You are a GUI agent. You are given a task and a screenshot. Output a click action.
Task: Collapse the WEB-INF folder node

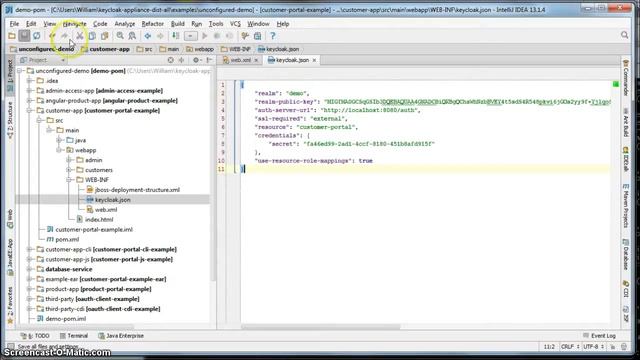69,180
